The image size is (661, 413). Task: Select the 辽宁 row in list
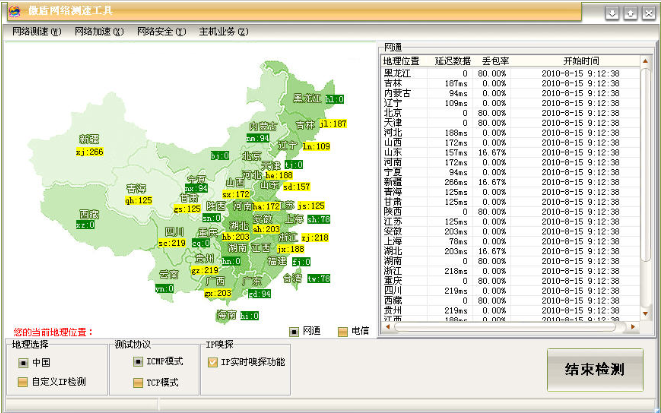pyautogui.click(x=511, y=103)
